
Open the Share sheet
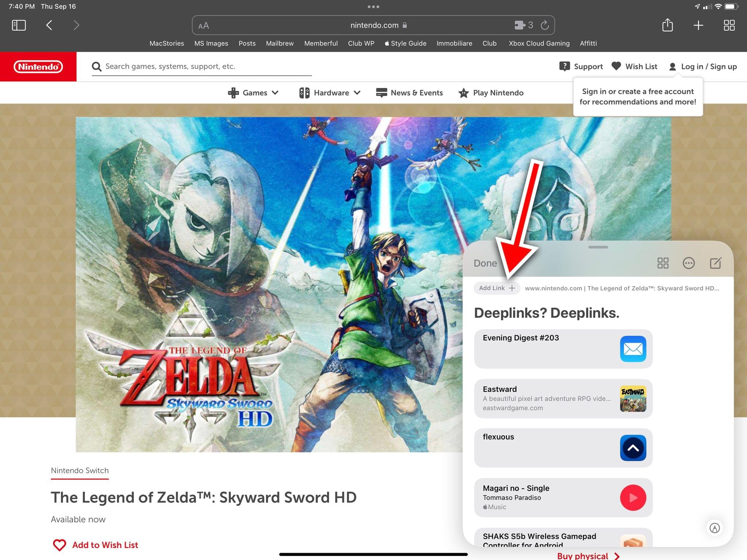click(x=667, y=25)
